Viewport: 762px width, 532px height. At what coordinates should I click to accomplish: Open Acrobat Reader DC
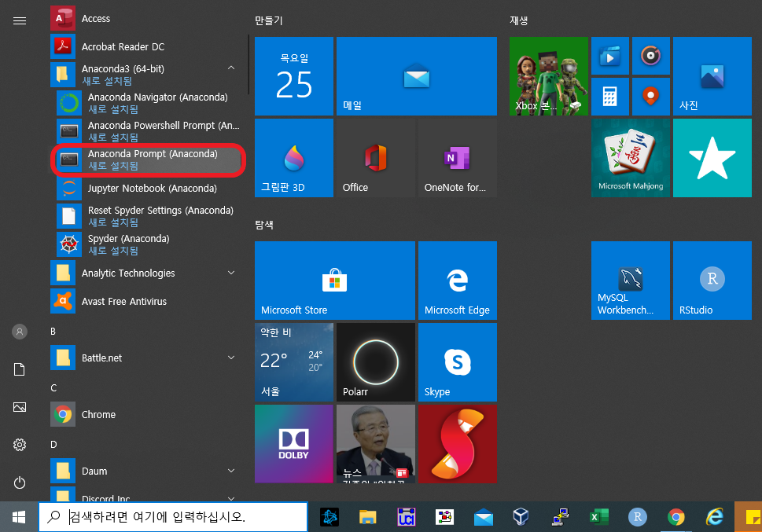pyautogui.click(x=145, y=46)
